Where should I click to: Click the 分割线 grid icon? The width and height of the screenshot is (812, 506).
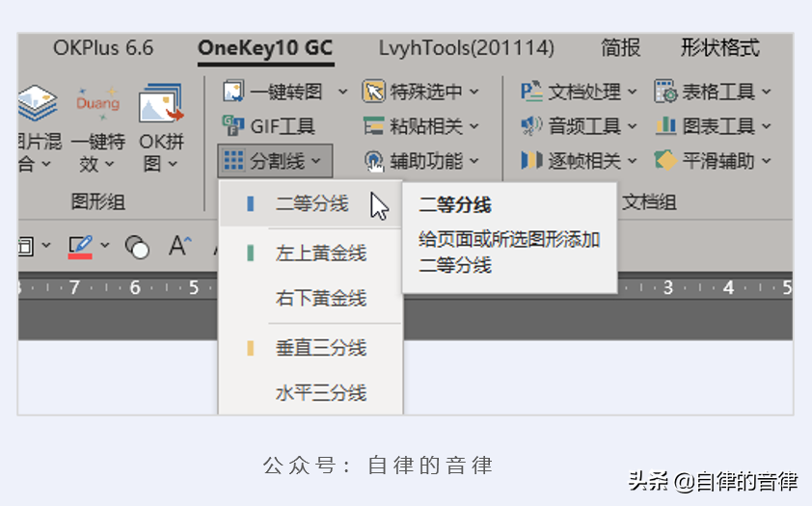(x=233, y=160)
